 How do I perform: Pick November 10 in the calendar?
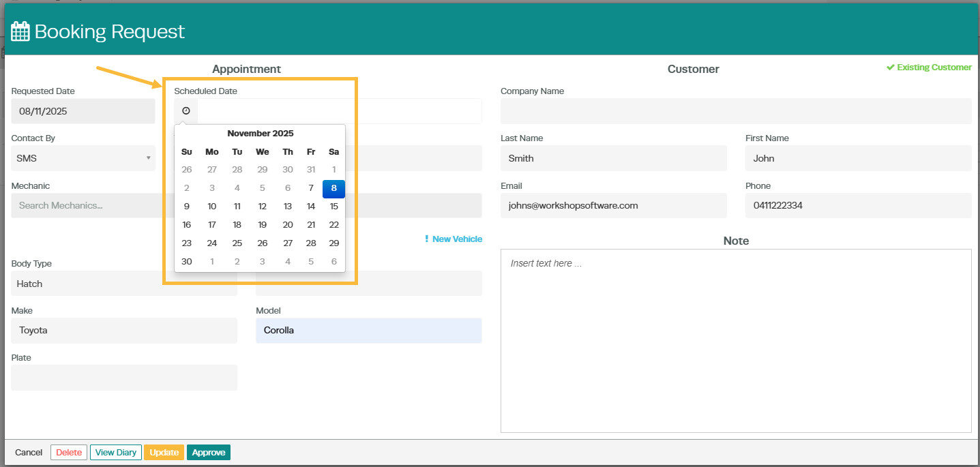click(212, 207)
